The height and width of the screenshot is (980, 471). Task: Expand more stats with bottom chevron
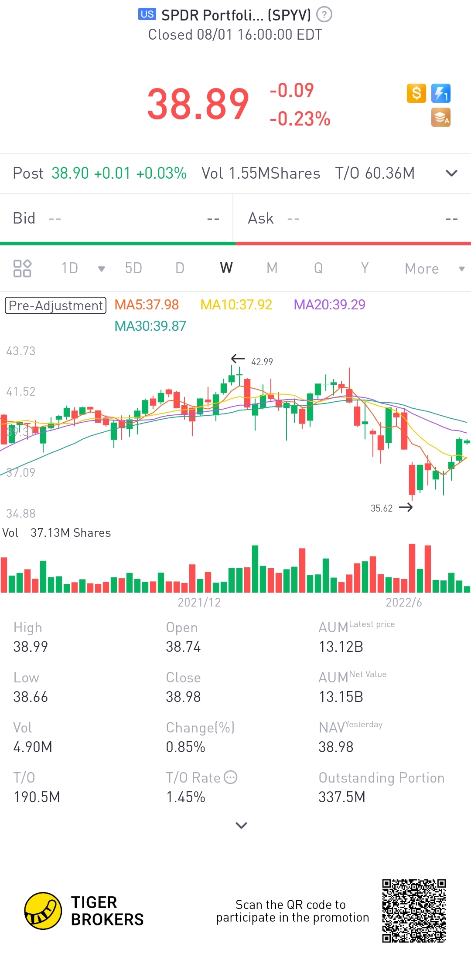(x=241, y=825)
